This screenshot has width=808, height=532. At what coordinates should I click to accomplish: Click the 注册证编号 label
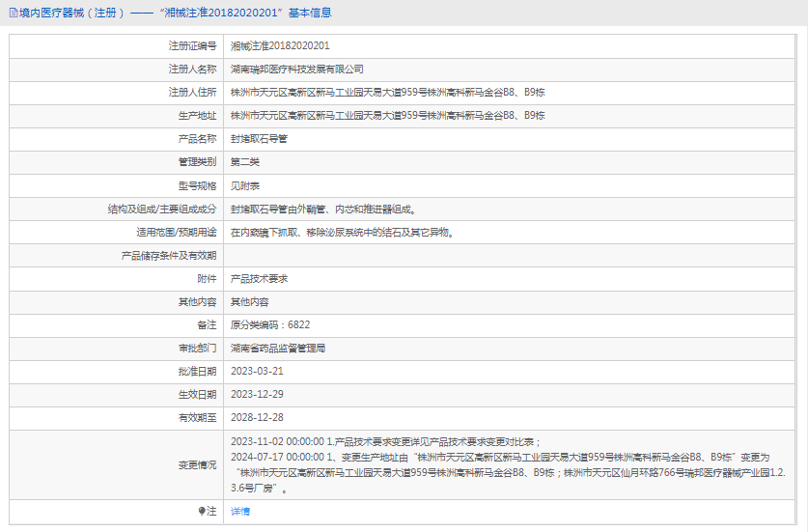pos(192,46)
